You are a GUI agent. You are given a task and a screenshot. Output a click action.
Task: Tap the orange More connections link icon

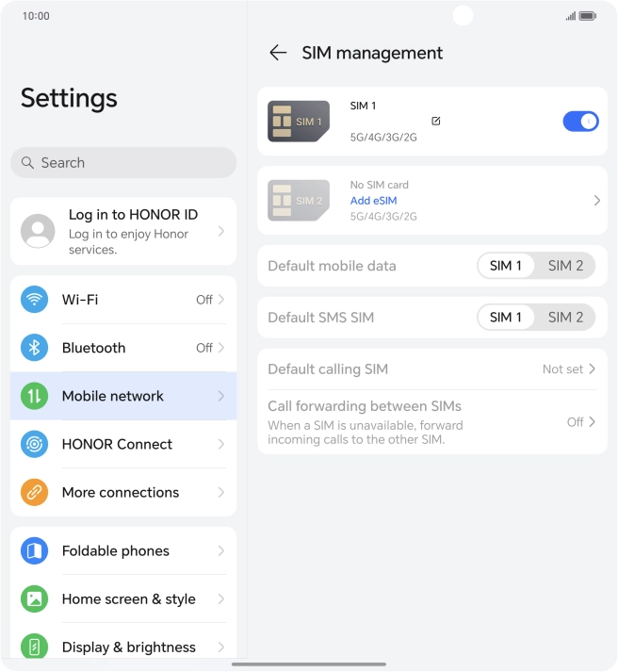[34, 492]
